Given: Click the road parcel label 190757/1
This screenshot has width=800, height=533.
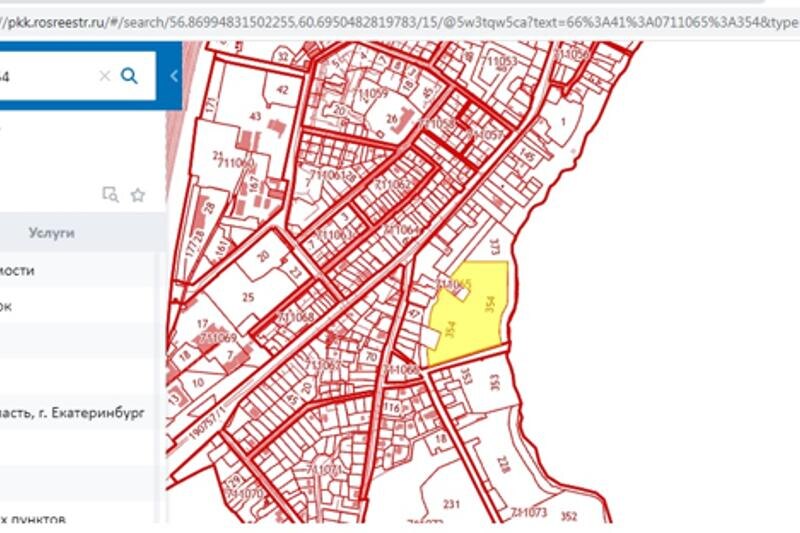Looking at the screenshot, I should click(206, 423).
